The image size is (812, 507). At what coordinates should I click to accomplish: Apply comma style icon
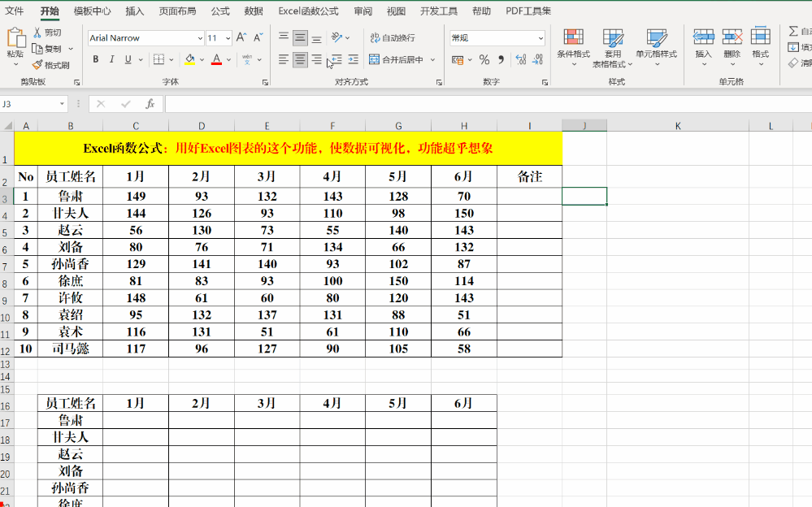tap(501, 59)
